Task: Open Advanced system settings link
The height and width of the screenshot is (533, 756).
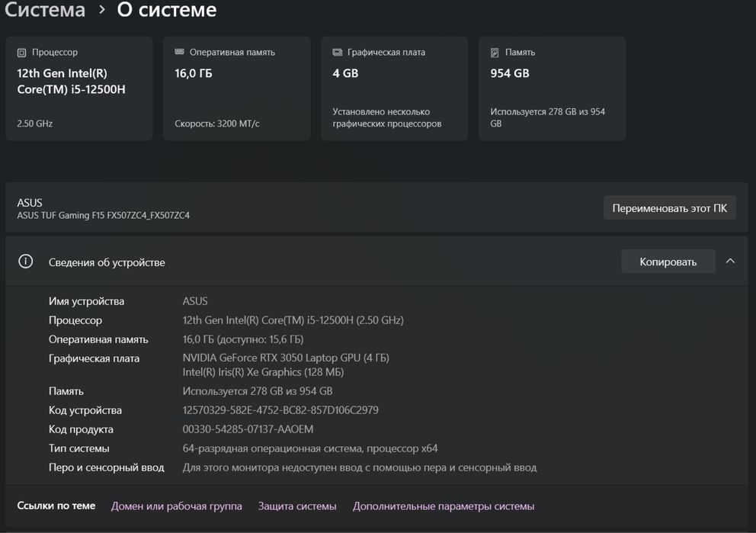Action: pos(444,506)
